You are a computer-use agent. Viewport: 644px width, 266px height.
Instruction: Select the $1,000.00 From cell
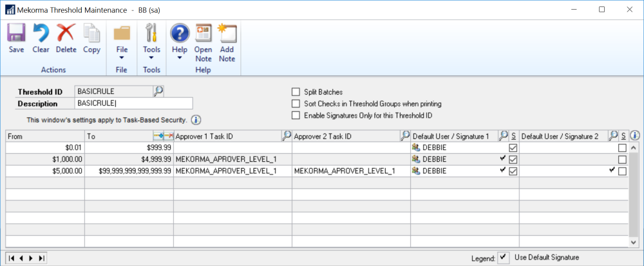[45, 160]
